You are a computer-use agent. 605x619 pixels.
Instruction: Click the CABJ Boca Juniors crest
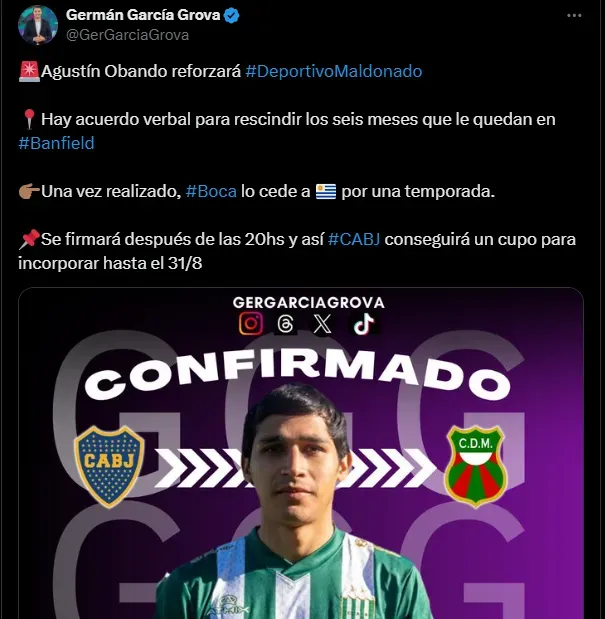point(109,466)
